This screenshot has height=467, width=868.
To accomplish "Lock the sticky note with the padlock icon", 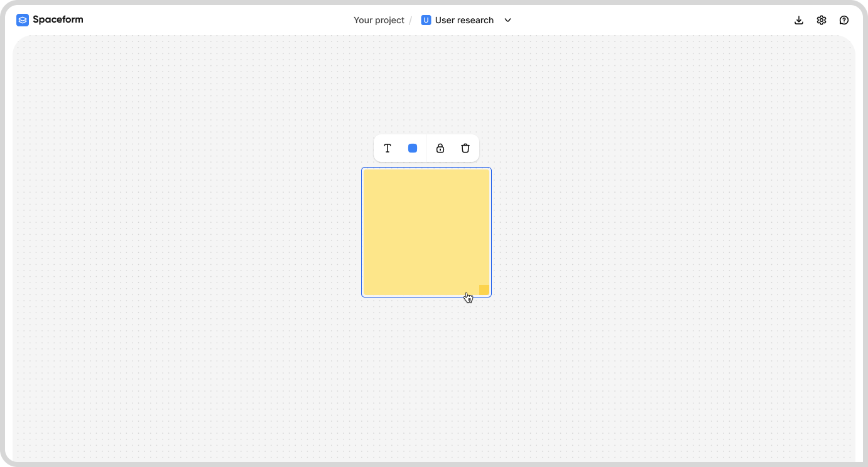I will coord(440,148).
